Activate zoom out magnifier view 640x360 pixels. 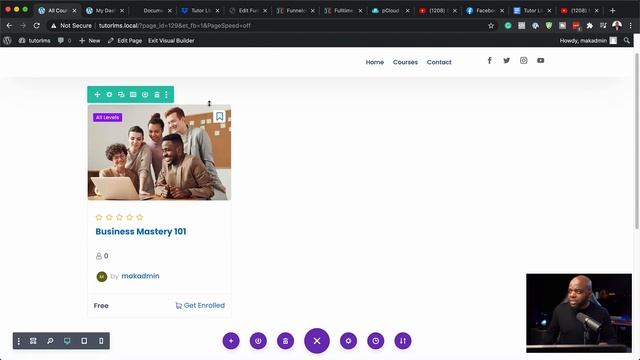tap(50, 341)
